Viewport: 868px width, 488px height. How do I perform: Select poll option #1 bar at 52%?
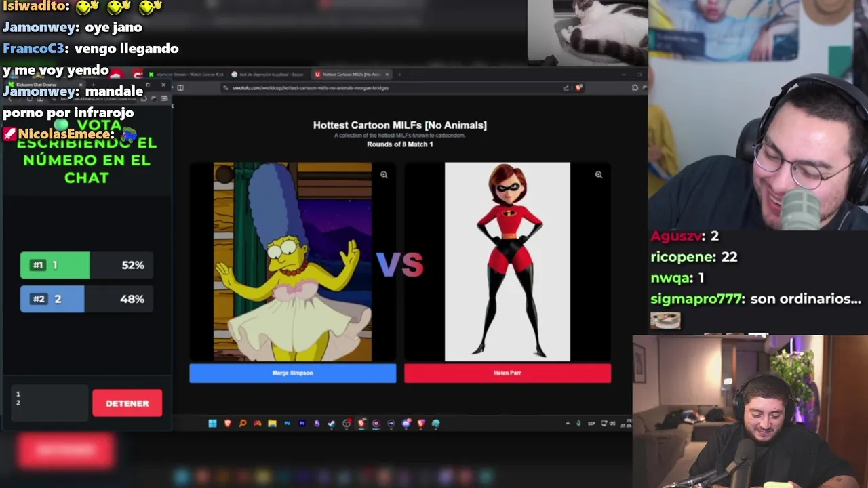tap(86, 265)
